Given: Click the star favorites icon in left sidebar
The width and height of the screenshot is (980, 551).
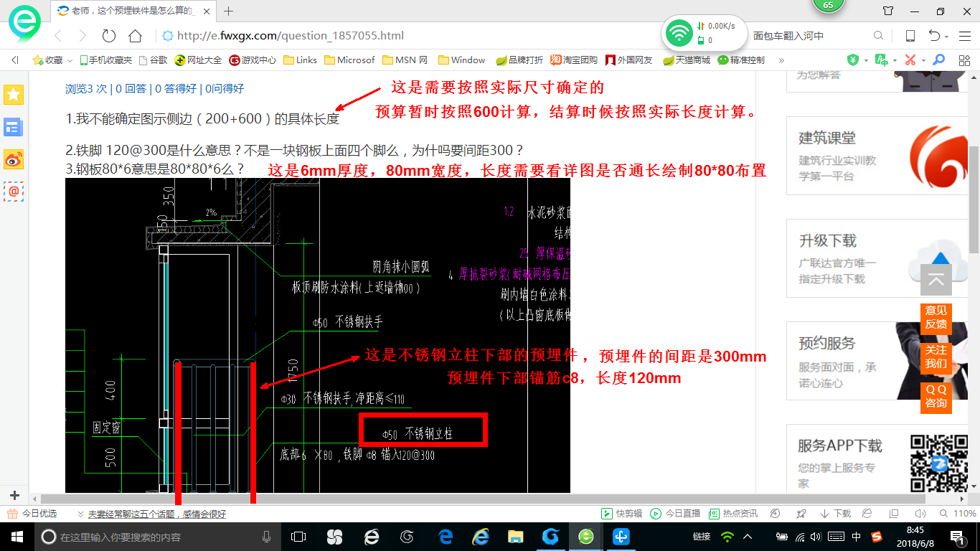Looking at the screenshot, I should pyautogui.click(x=14, y=94).
